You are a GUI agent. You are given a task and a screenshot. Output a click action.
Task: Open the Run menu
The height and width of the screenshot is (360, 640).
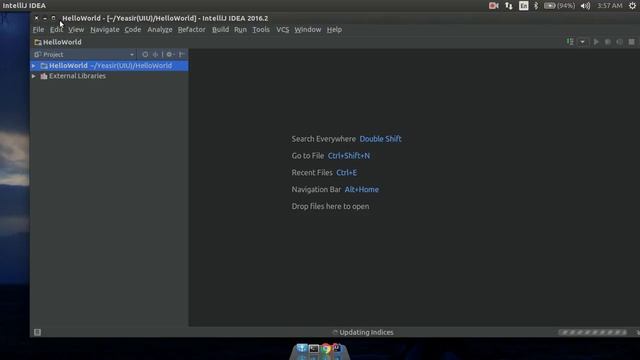240,29
